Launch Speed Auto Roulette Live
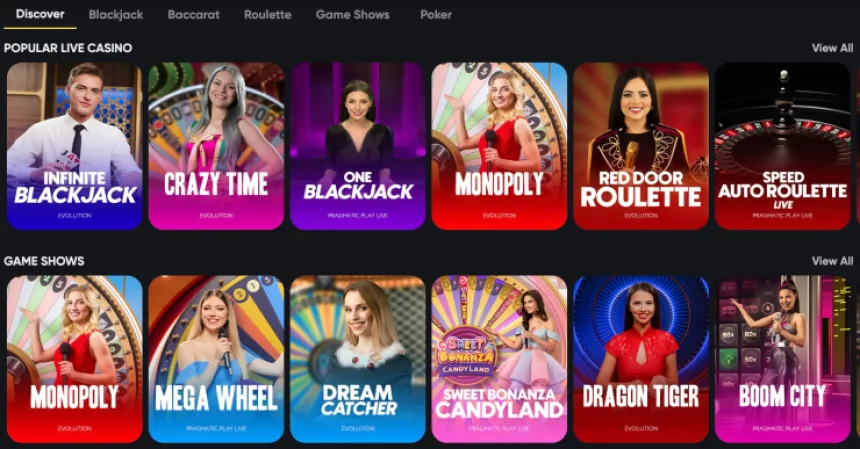 [x=783, y=146]
